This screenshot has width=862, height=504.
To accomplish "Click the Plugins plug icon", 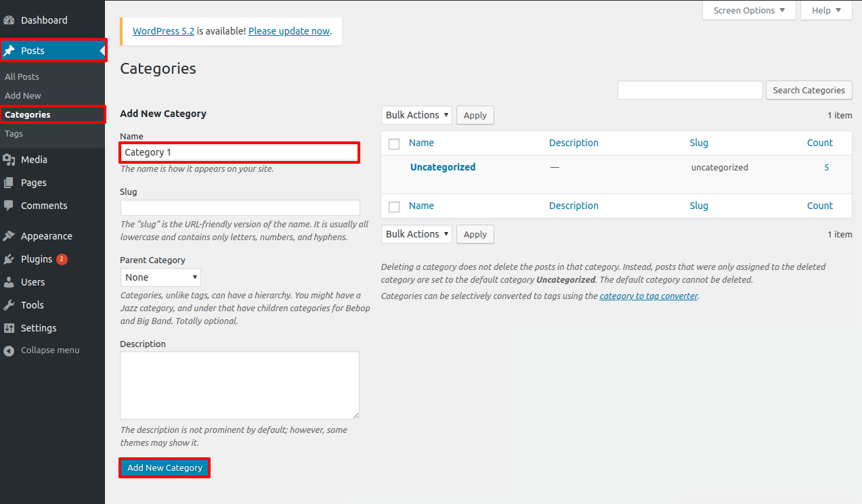I will point(9,259).
